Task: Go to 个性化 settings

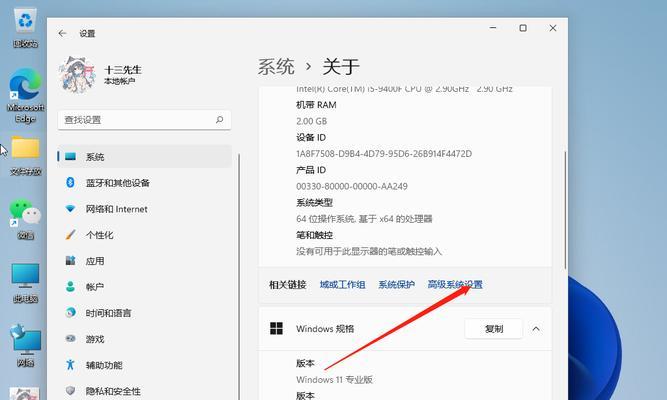Action: pyautogui.click(x=145, y=235)
